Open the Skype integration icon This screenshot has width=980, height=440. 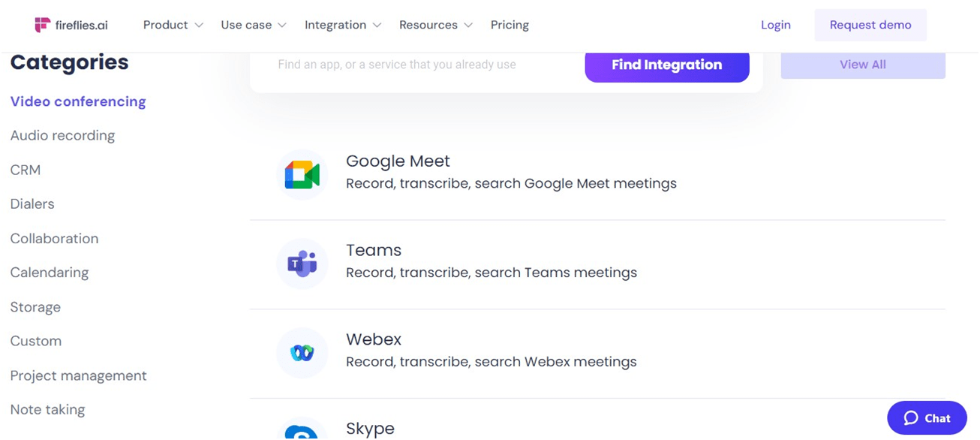[302, 429]
